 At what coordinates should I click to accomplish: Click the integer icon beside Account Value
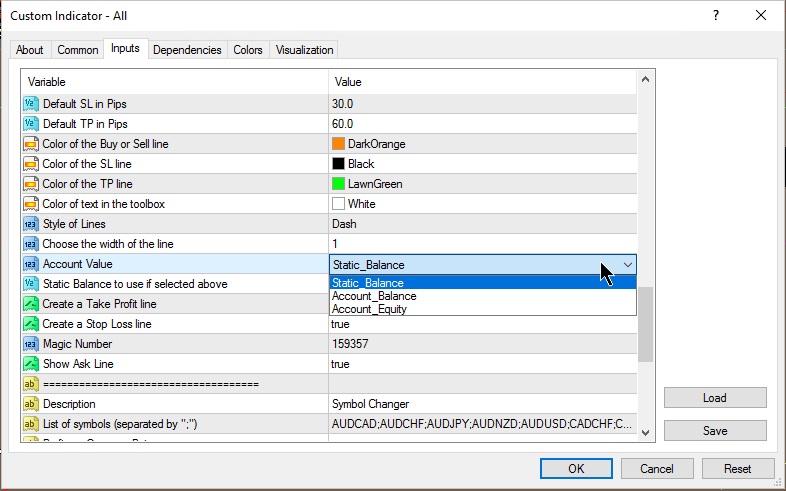click(31, 264)
